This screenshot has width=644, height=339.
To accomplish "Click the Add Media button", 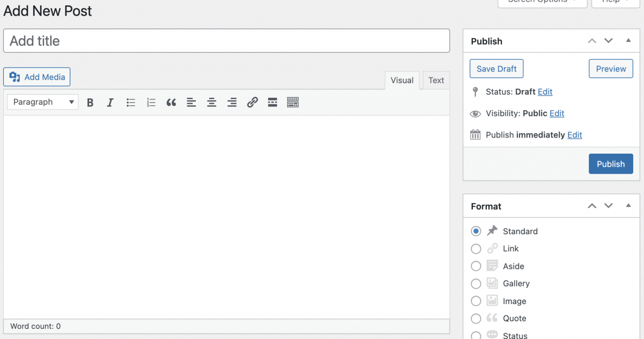I will click(x=37, y=77).
